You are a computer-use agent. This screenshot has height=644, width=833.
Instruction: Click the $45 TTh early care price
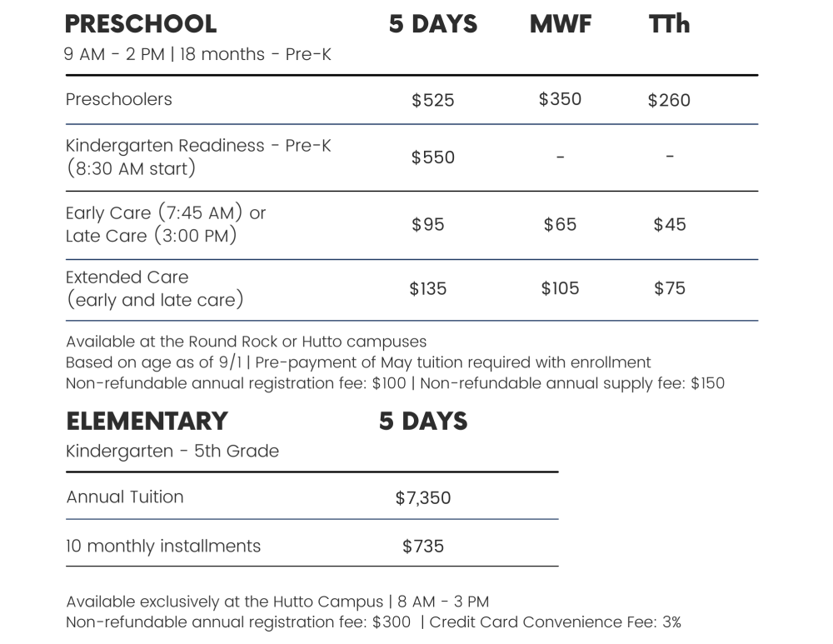(670, 224)
